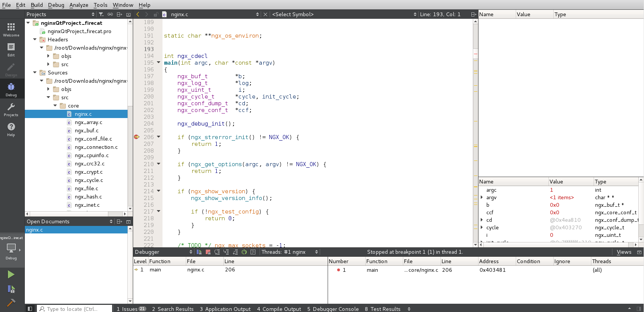The image size is (644, 312).
Task: Open the Analyze menu
Action: point(79,5)
